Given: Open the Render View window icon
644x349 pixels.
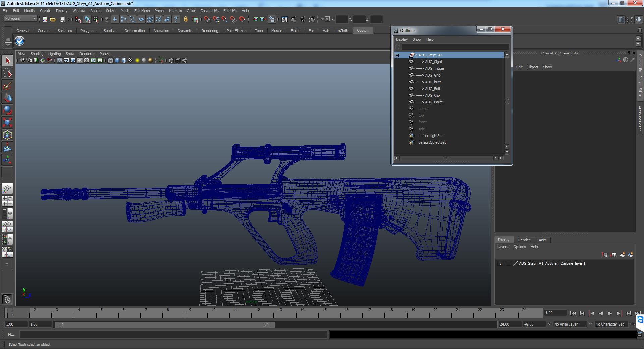Looking at the screenshot, I should pos(284,19).
